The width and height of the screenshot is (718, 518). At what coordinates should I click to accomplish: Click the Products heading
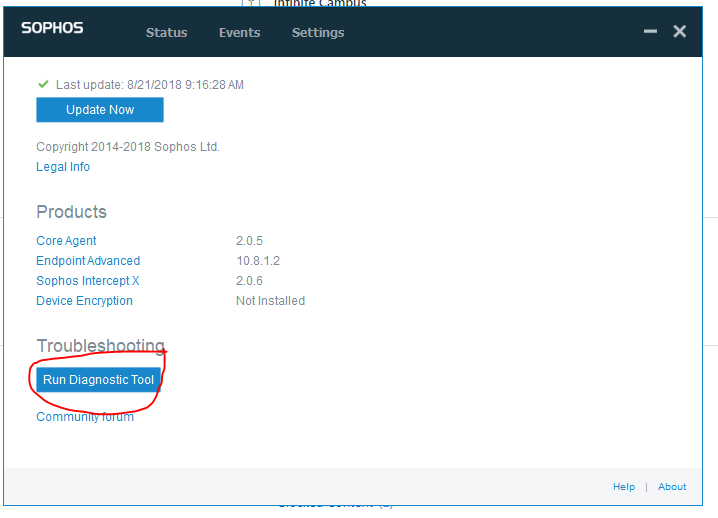[x=71, y=212]
